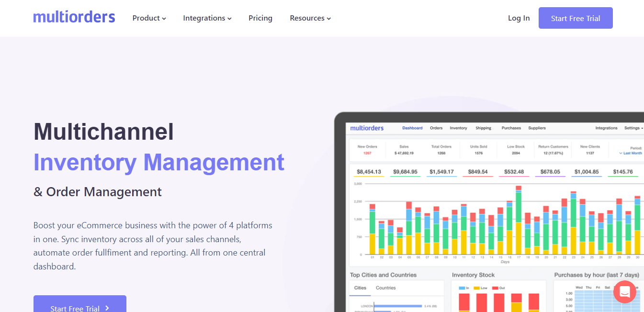Click the Return Customers stat
Image resolution: width=644 pixels, height=312 pixels.
[x=553, y=150]
